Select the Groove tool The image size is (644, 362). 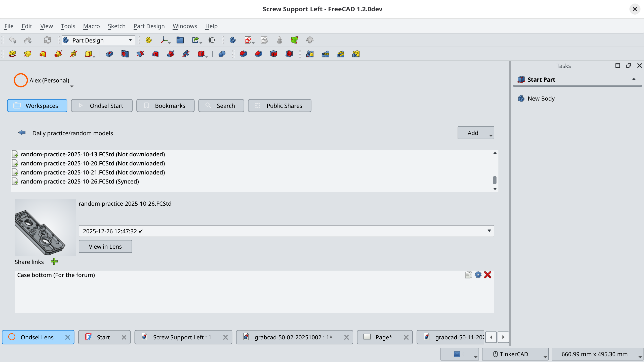coord(140,54)
